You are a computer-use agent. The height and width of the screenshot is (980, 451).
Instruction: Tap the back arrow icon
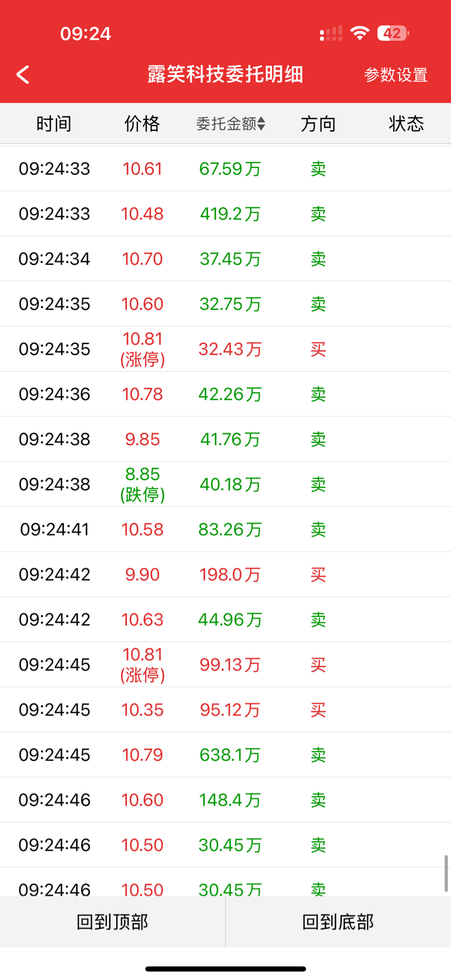coord(23,75)
